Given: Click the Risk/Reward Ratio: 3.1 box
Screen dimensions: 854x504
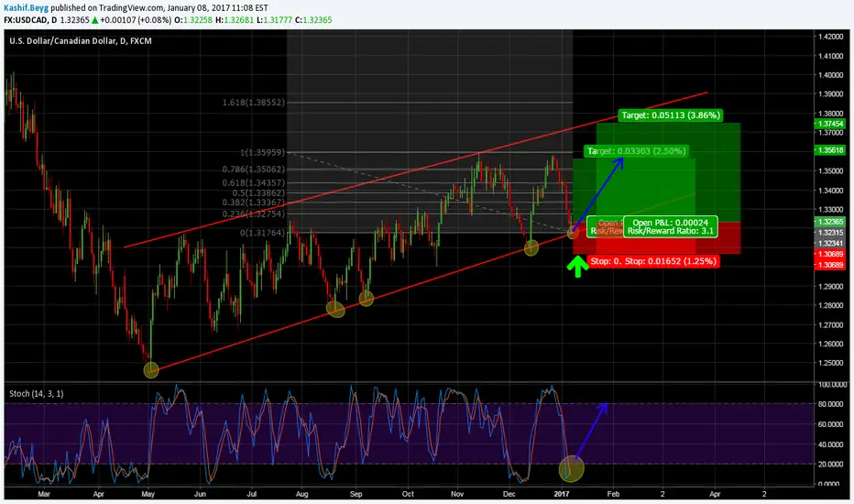Looking at the screenshot, I should click(x=671, y=226).
